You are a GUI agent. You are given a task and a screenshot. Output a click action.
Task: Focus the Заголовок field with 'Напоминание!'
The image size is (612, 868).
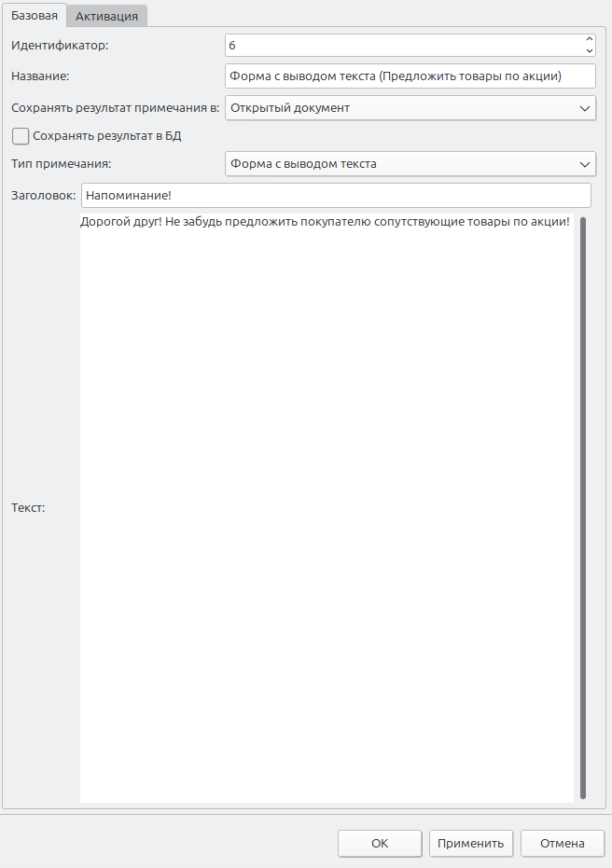click(x=336, y=196)
